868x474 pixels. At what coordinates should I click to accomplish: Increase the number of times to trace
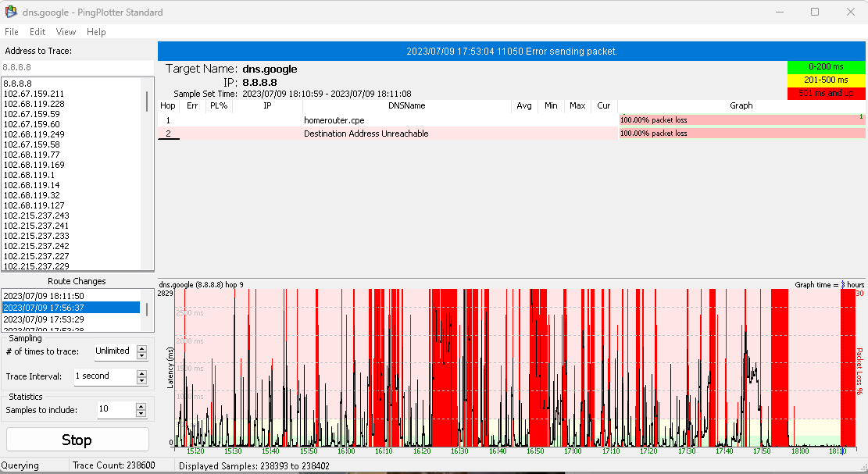coord(141,348)
